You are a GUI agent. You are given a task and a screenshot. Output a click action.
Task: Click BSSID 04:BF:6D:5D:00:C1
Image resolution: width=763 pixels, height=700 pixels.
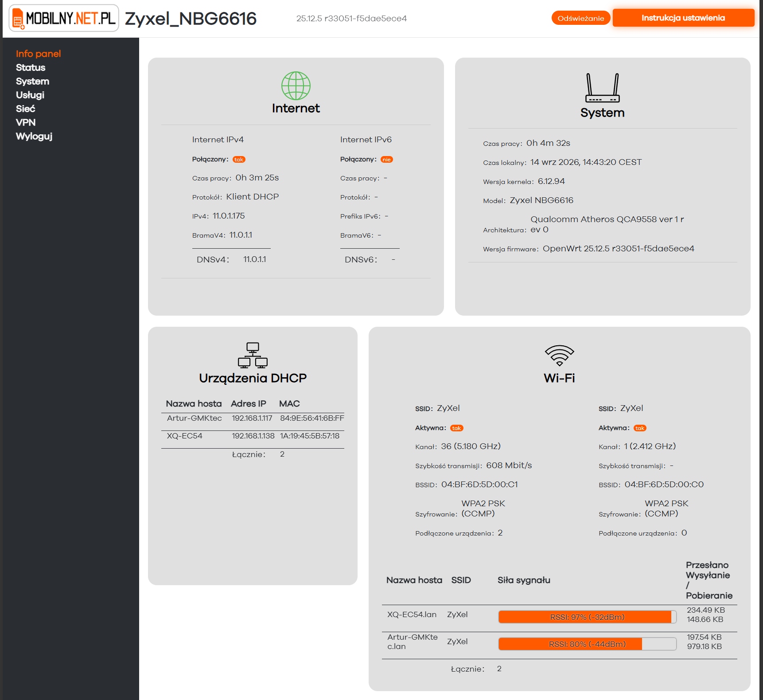[479, 485]
